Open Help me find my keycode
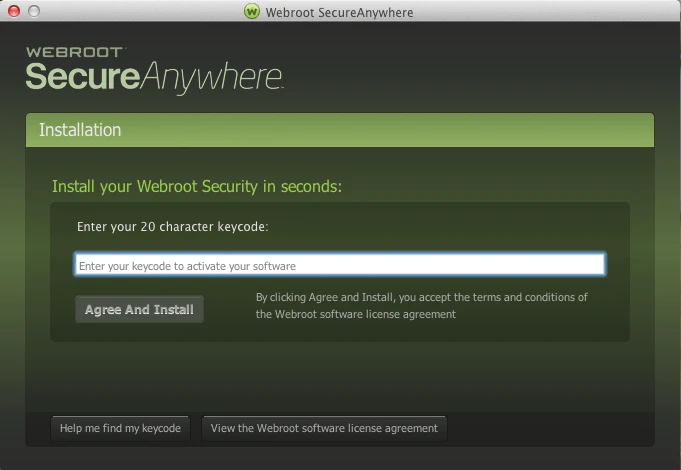The image size is (681, 470). click(x=120, y=428)
